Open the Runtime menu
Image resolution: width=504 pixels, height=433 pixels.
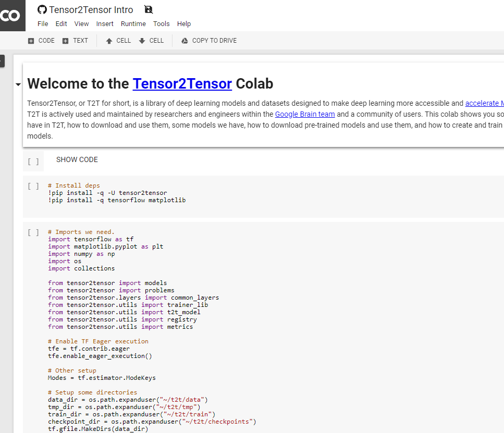click(133, 24)
